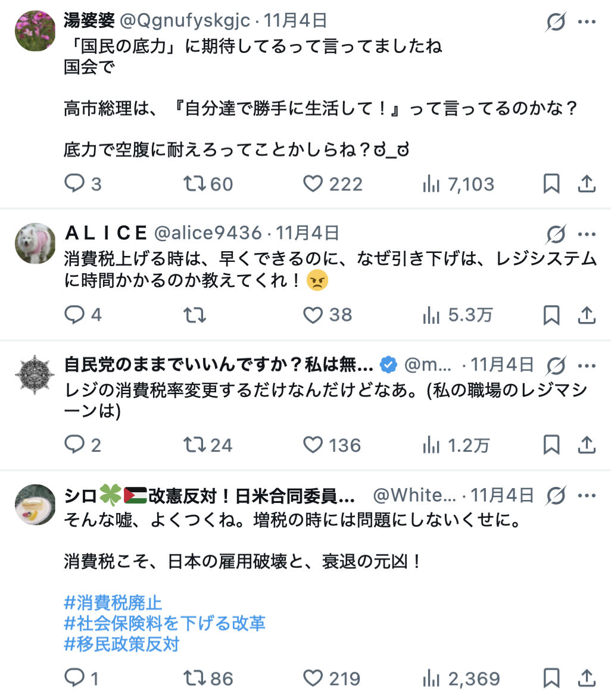Open more options for the シロ post
Viewport: 611px width, 700px height.
(x=587, y=495)
